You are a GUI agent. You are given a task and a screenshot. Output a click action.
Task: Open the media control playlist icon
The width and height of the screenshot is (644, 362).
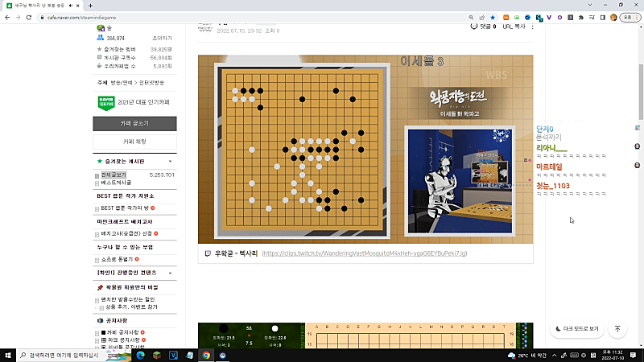point(592,18)
